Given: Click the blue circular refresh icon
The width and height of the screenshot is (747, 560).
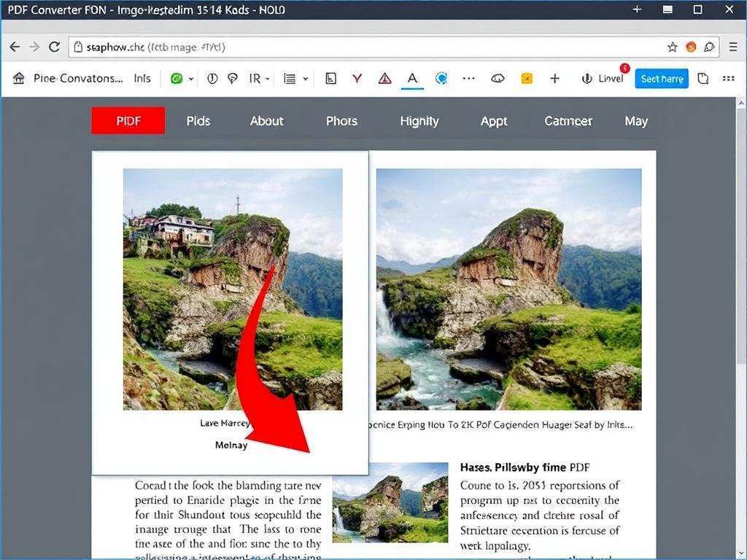Looking at the screenshot, I should coord(441,79).
